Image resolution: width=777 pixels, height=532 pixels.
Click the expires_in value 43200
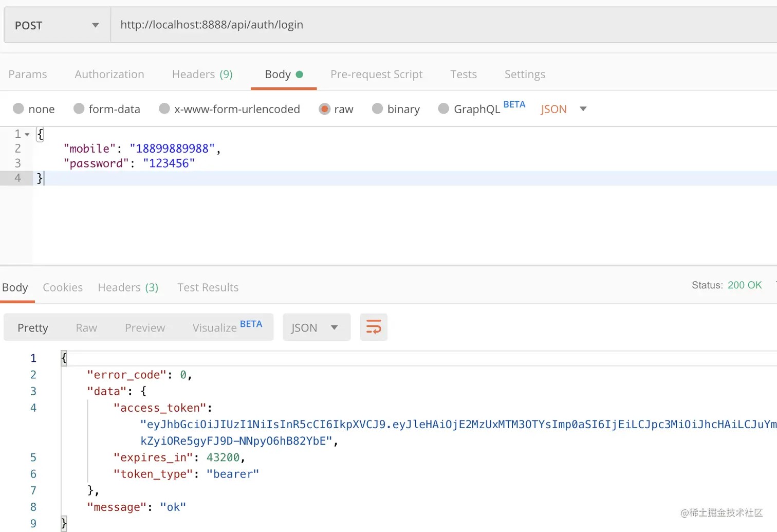pyautogui.click(x=223, y=457)
